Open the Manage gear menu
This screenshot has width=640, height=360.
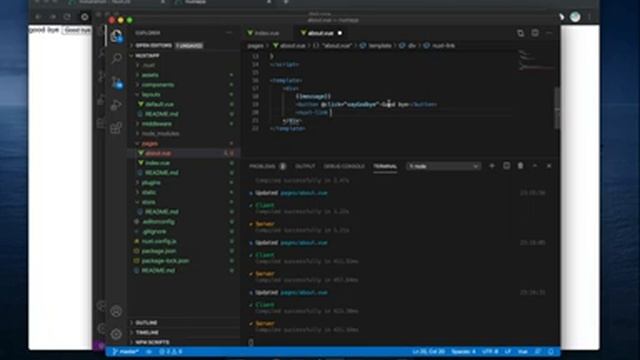pyautogui.click(x=116, y=334)
